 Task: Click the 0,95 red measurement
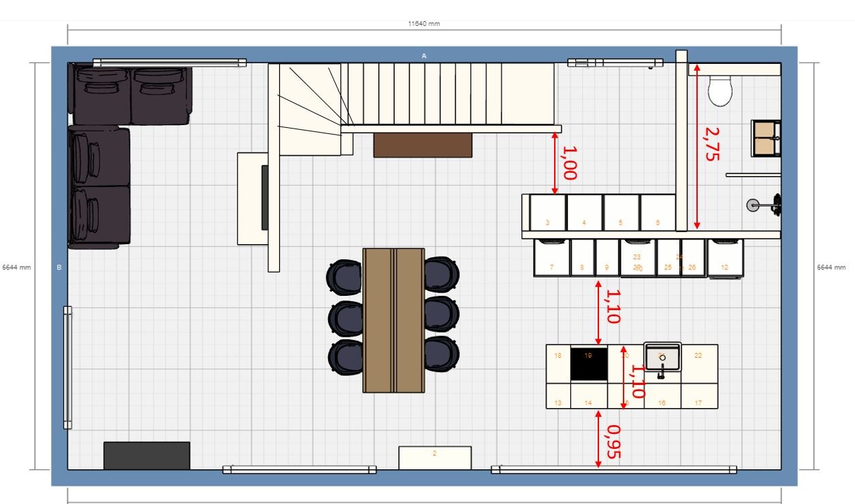point(613,441)
